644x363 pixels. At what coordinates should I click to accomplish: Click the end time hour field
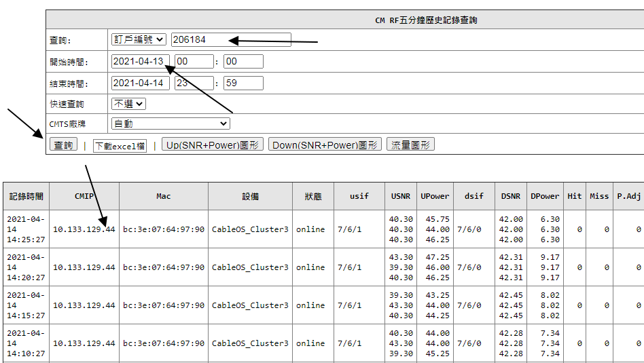pos(194,83)
